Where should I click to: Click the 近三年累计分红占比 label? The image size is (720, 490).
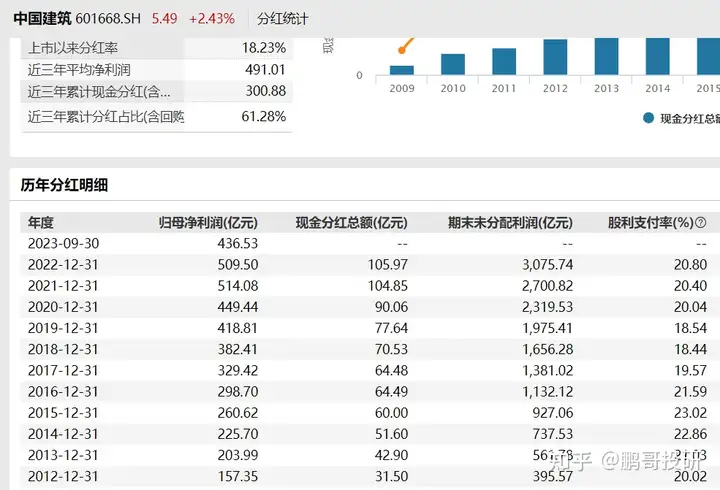click(x=106, y=117)
